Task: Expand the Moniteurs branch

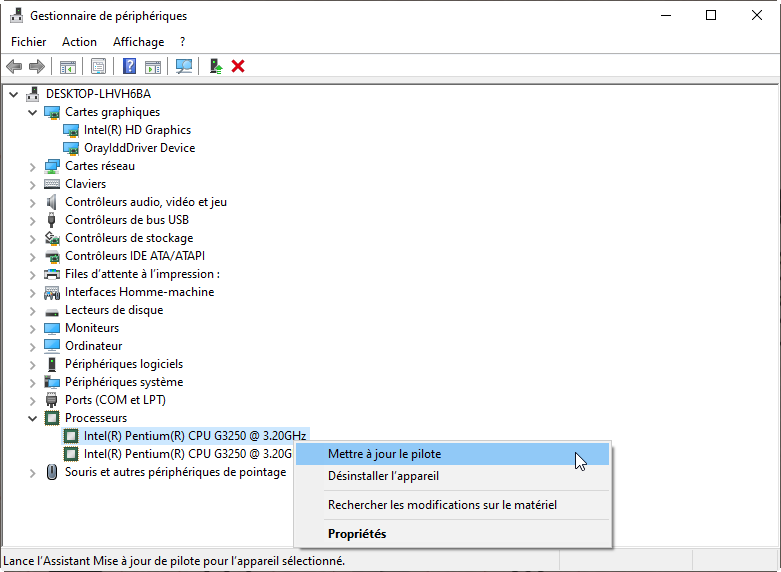Action: (32, 328)
